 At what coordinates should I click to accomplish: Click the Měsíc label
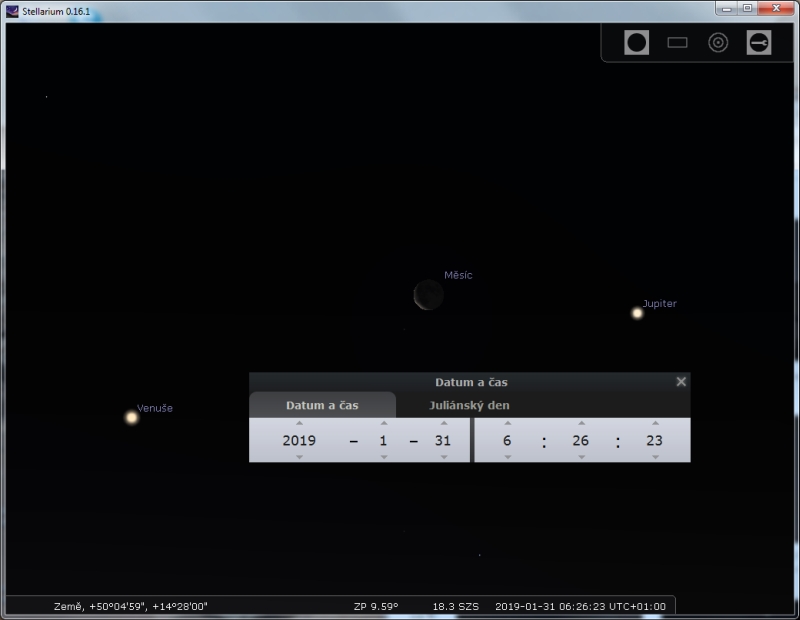point(458,275)
